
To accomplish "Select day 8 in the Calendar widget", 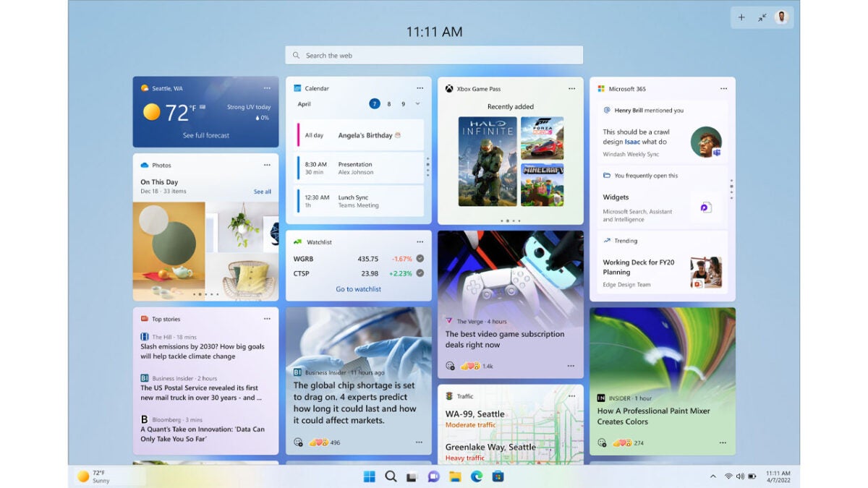I will tap(389, 104).
